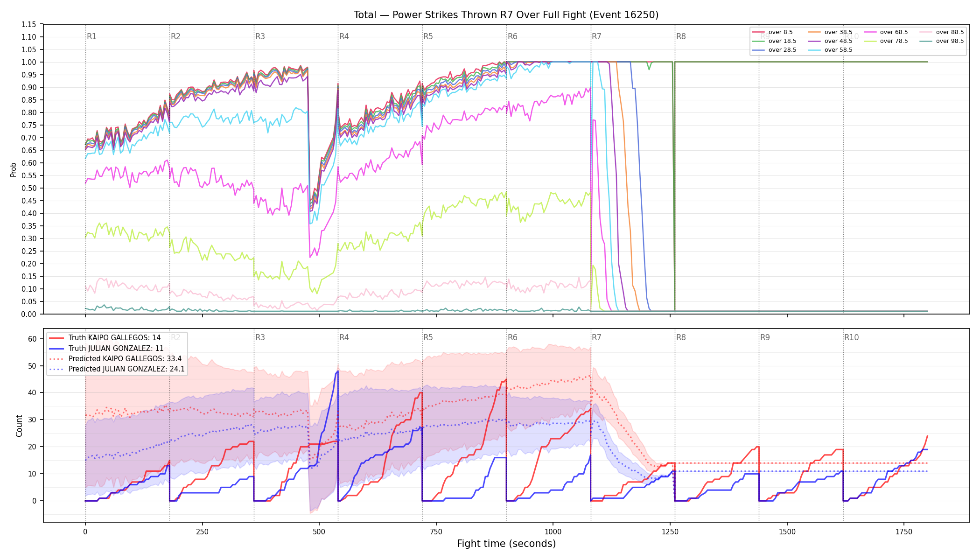
Task: Click the 'over 58.5' legend entry
Action: click(x=830, y=50)
